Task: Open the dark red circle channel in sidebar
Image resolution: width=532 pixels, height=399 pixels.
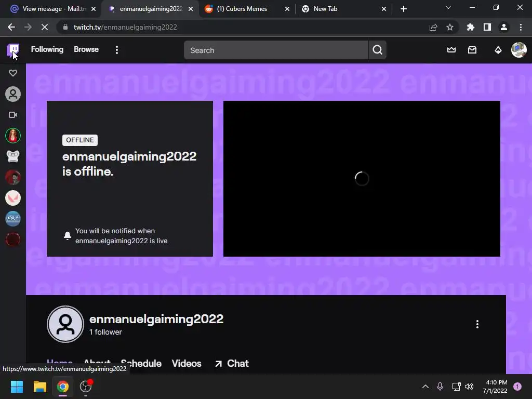Action: [x=13, y=240]
